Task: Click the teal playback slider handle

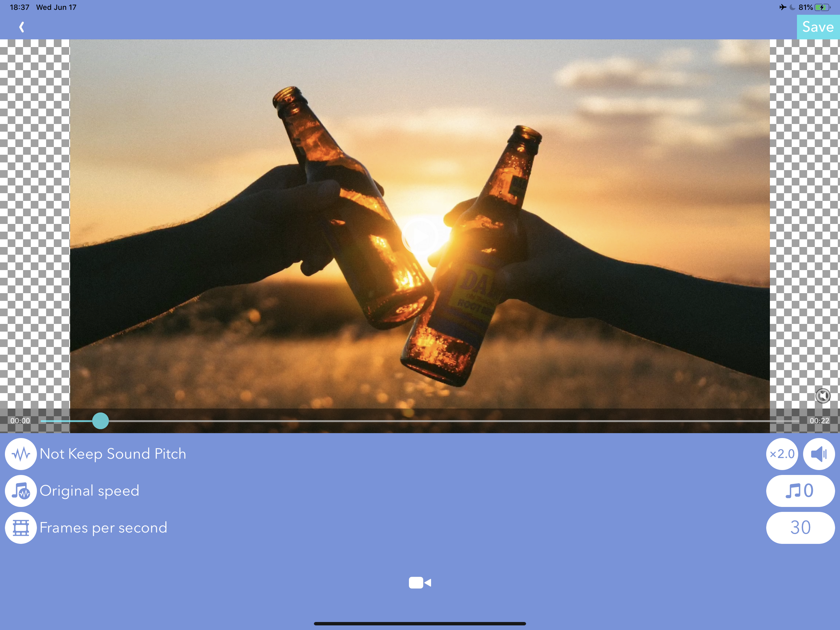Action: pos(101,421)
